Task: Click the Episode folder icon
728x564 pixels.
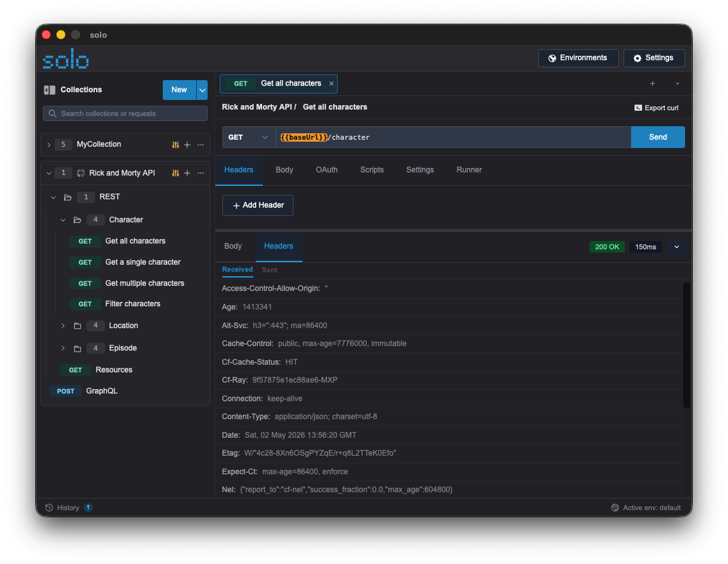Action: click(78, 348)
